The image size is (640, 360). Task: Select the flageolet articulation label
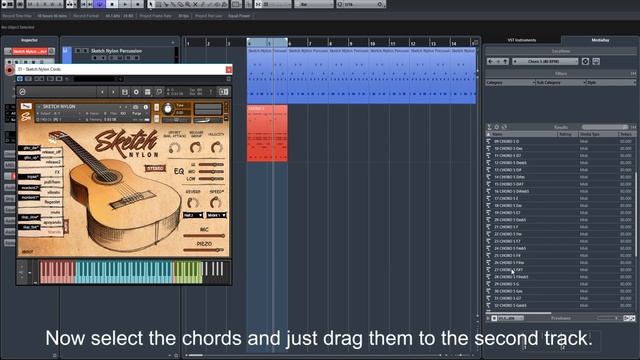(x=53, y=202)
